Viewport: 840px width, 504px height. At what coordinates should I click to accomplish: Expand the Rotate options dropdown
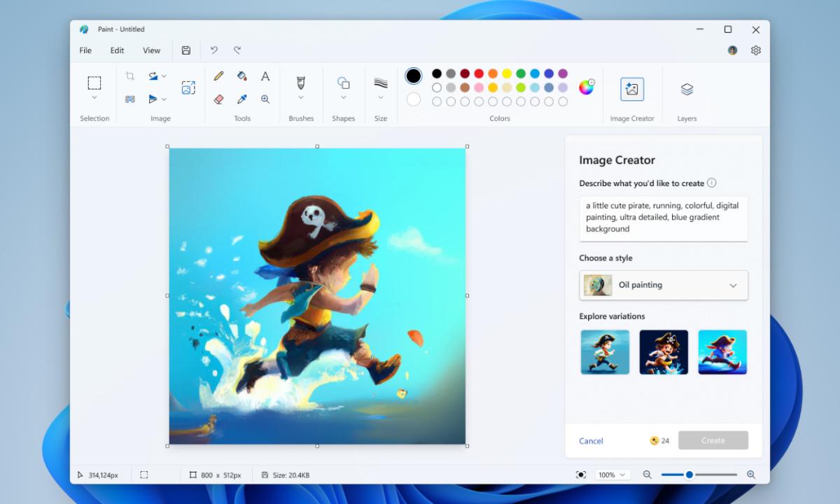[164, 76]
